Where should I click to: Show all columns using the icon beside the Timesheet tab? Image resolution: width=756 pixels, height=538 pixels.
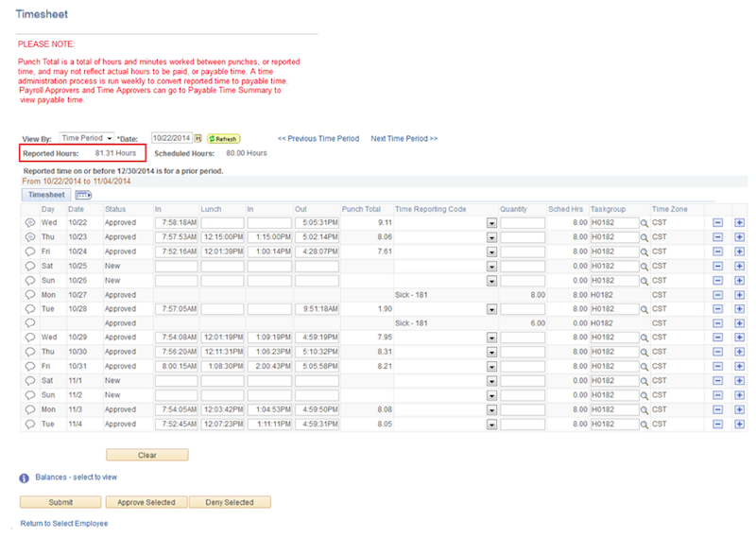click(83, 194)
